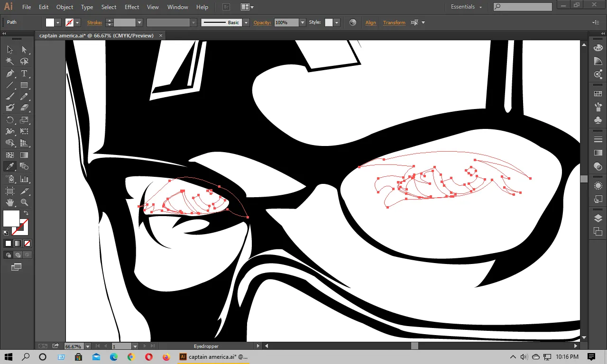Select the Gradient tool
Image resolution: width=607 pixels, height=364 pixels.
(x=24, y=155)
